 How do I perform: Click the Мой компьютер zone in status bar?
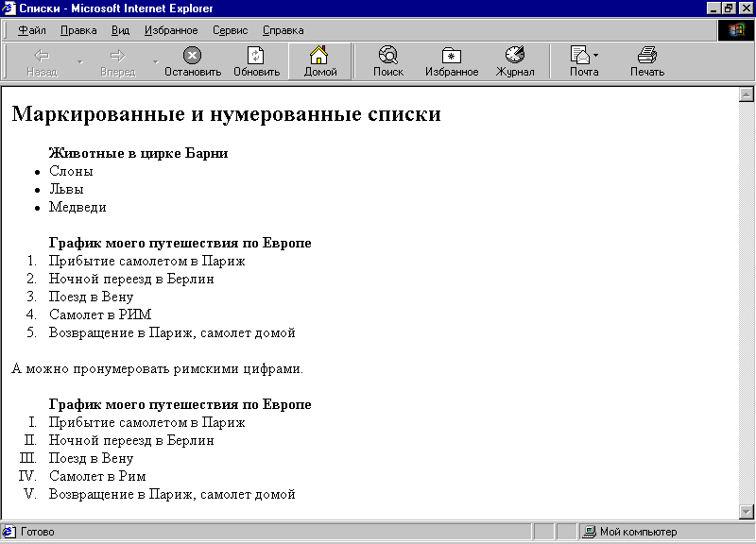tap(638, 532)
